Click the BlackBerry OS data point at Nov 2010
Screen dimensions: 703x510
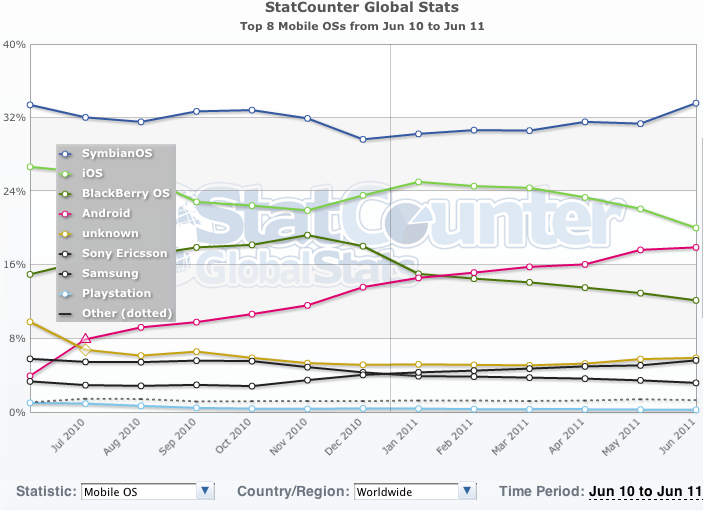click(307, 235)
